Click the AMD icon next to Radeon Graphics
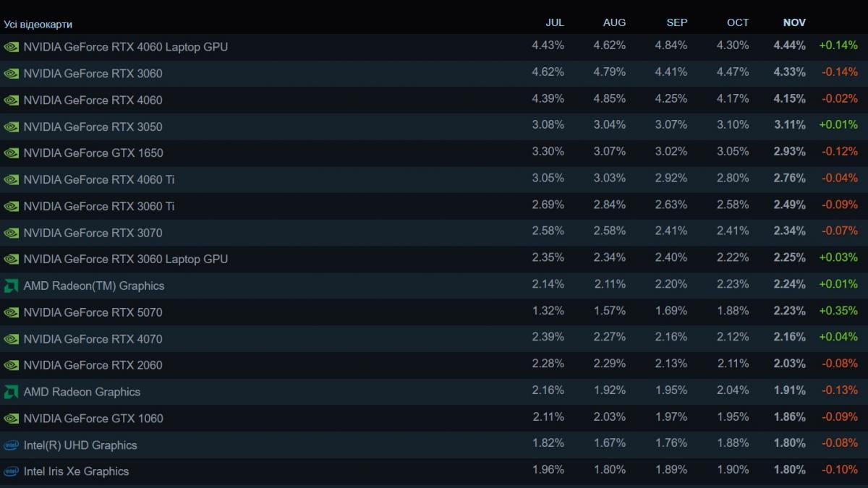 (x=11, y=392)
